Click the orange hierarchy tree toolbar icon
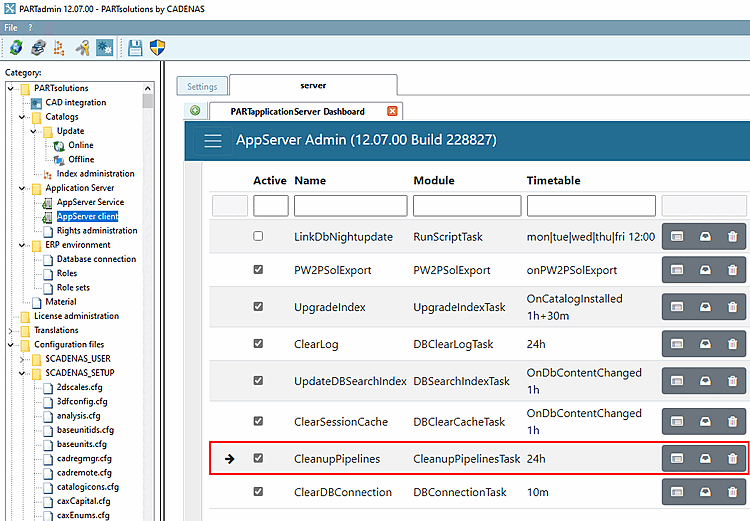750x521 pixels. 59,47
